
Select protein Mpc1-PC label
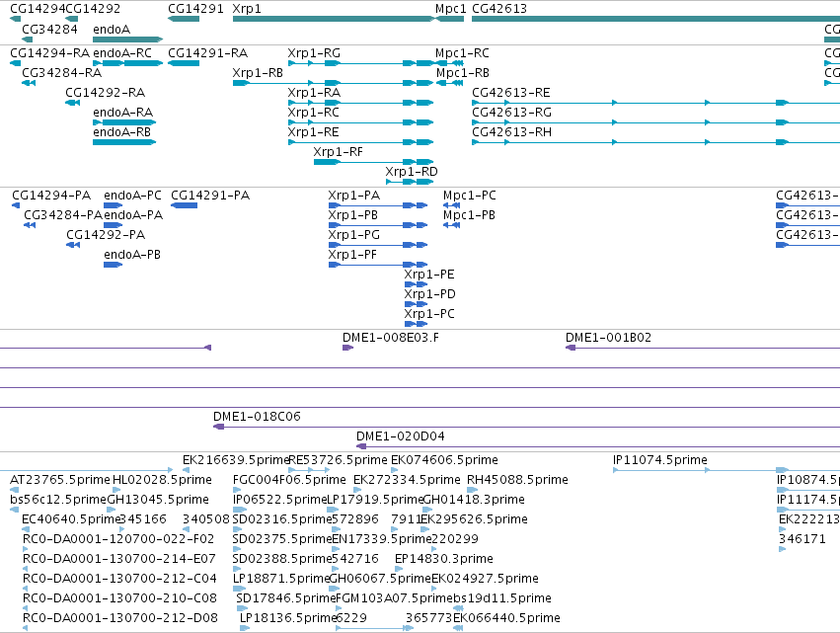tap(469, 196)
